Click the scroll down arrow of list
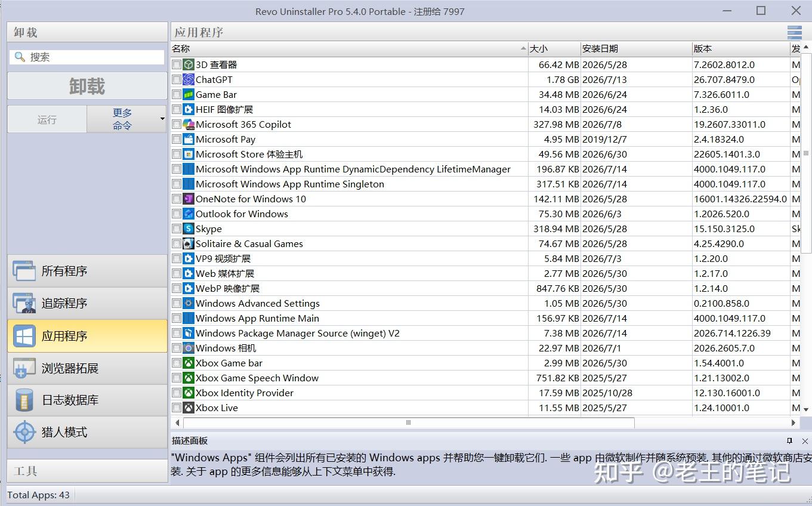The height and width of the screenshot is (506, 812). [806, 409]
